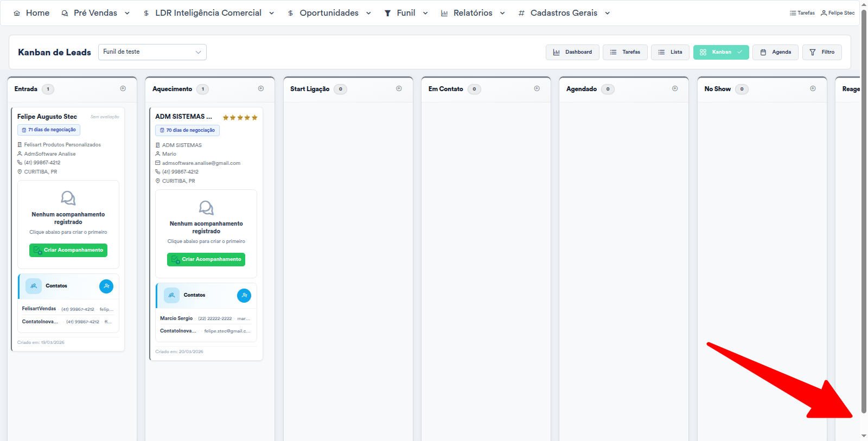This screenshot has height=441, width=868.
Task: Open the Pré Vendas menu
Action: tap(95, 13)
